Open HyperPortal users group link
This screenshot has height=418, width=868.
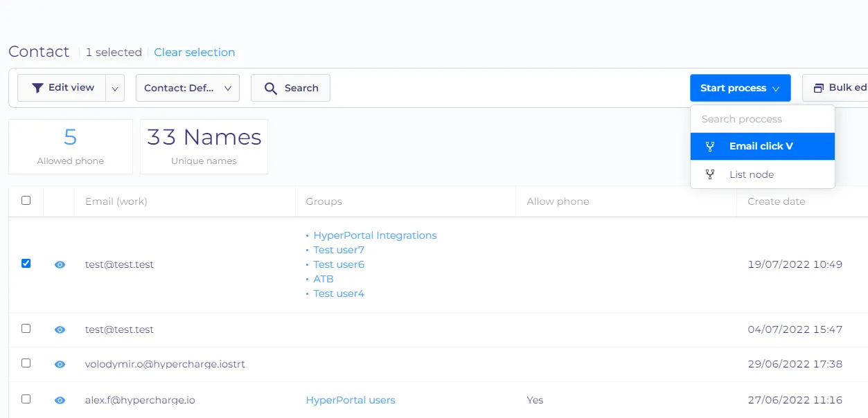351,400
